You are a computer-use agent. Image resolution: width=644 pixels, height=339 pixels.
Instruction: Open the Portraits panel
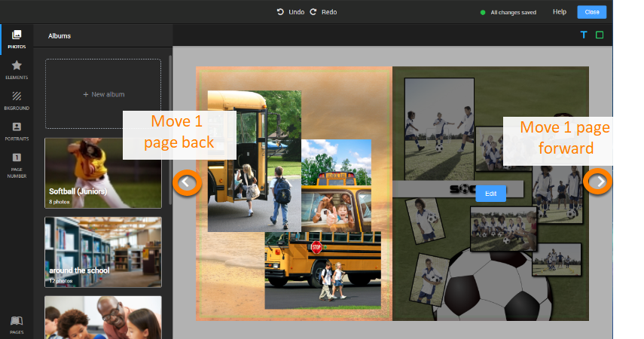point(17,132)
